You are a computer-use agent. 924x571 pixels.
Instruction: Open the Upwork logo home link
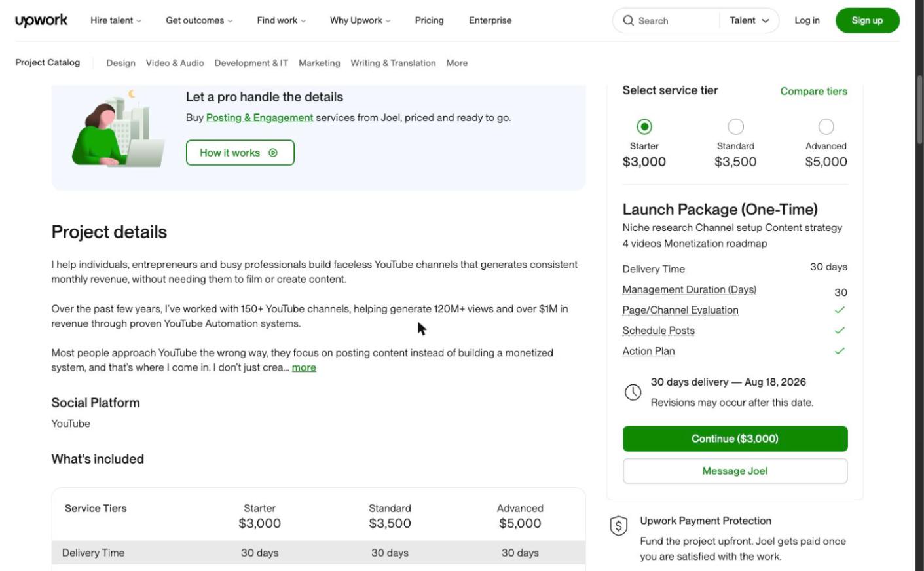coord(41,20)
